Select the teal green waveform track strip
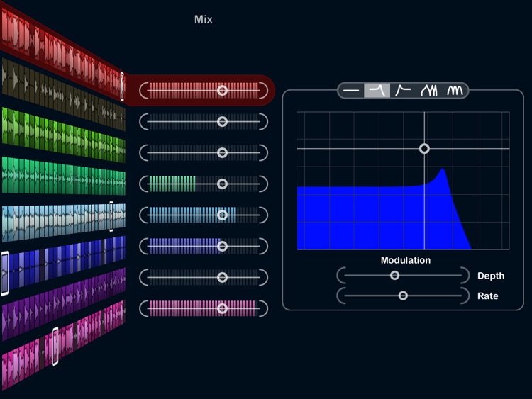The height and width of the screenshot is (399, 532). coord(63,176)
